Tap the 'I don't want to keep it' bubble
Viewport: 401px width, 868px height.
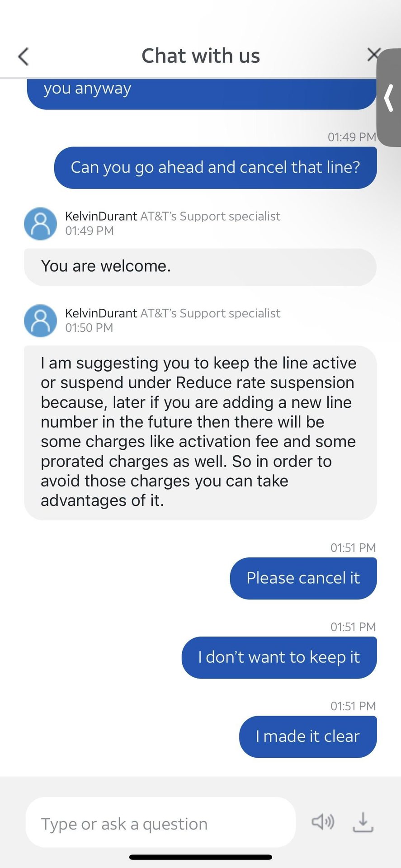279,657
